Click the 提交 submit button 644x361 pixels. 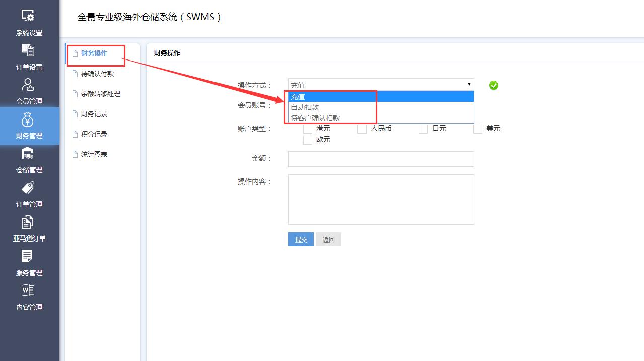coord(301,239)
